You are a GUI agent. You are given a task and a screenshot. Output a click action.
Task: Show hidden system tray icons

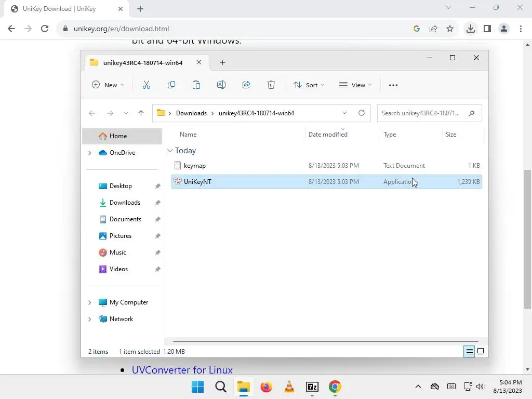[418, 387]
